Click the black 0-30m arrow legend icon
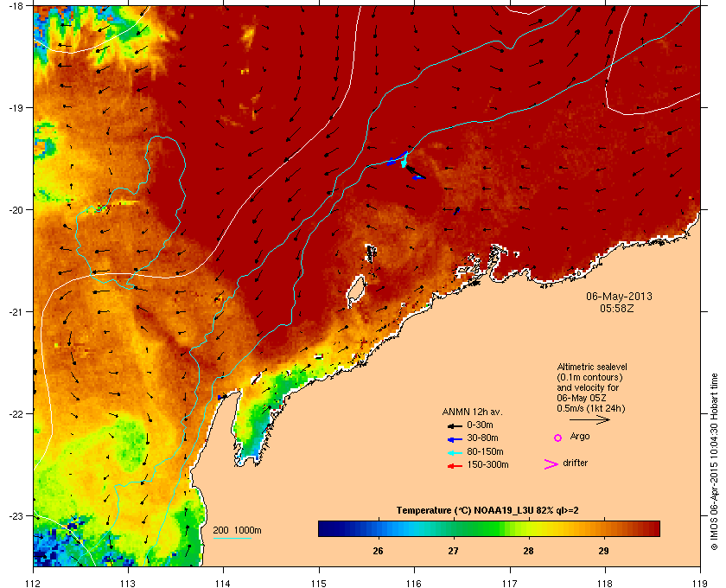 point(455,425)
